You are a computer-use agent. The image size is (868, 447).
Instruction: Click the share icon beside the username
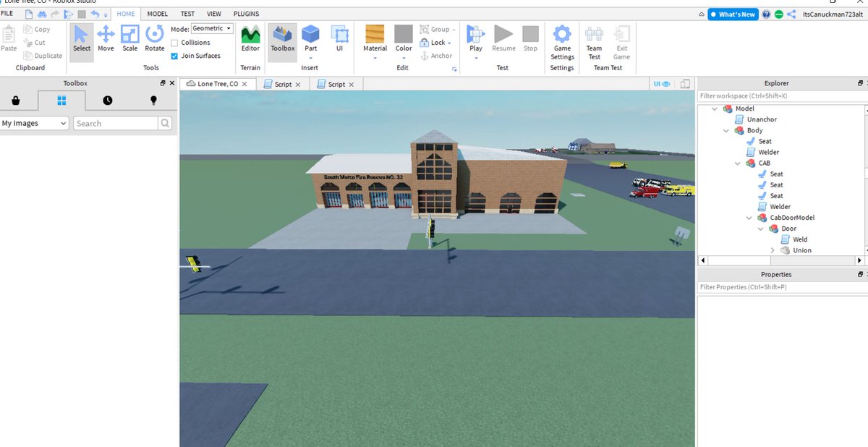(x=791, y=14)
